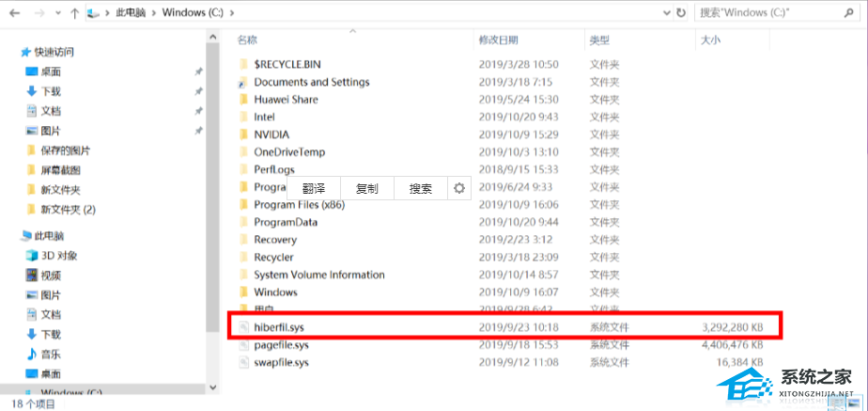Click the navigation pane scrollbar thumb
The height and width of the screenshot is (411, 868).
click(x=211, y=187)
